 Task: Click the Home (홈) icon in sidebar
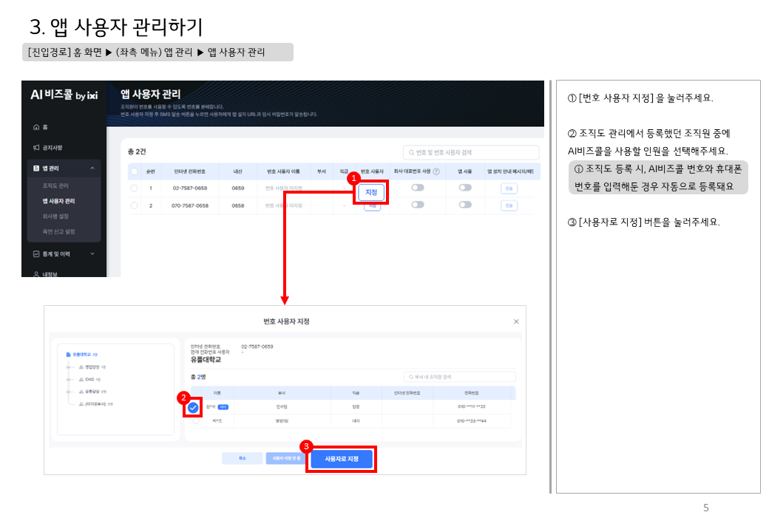(36, 128)
